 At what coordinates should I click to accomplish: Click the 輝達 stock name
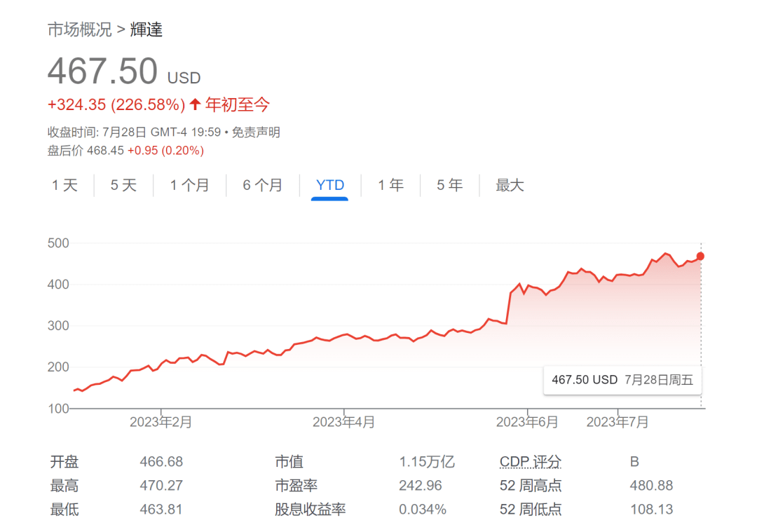click(x=146, y=29)
